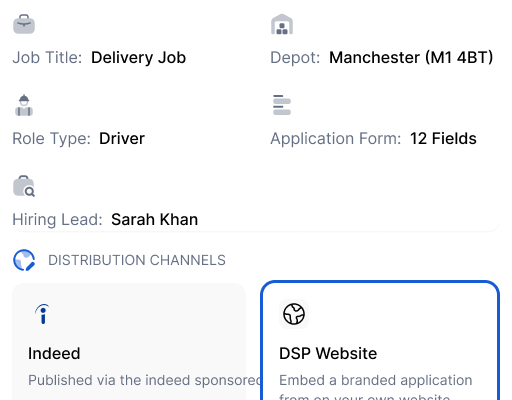Click the 'Depot:' label

(x=295, y=58)
